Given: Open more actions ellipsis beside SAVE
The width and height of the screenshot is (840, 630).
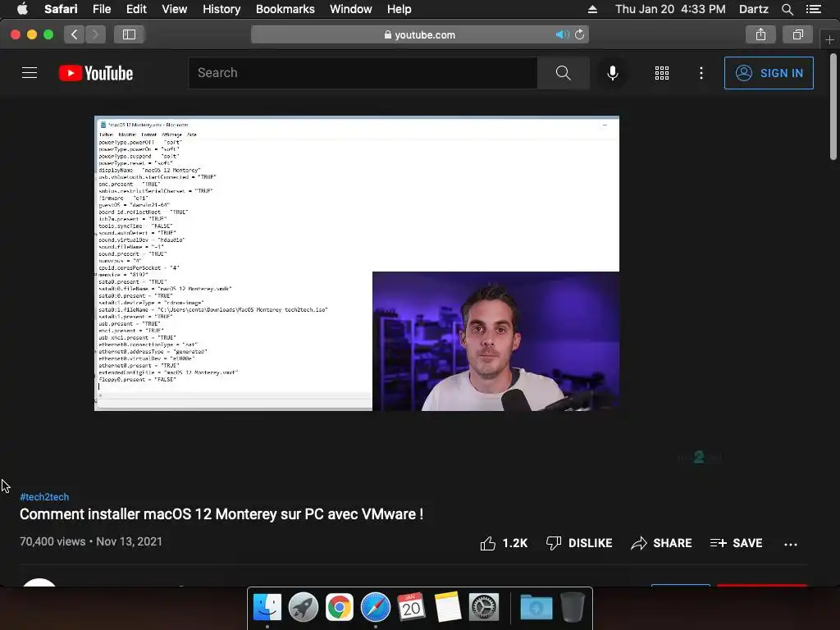Looking at the screenshot, I should click(x=791, y=545).
